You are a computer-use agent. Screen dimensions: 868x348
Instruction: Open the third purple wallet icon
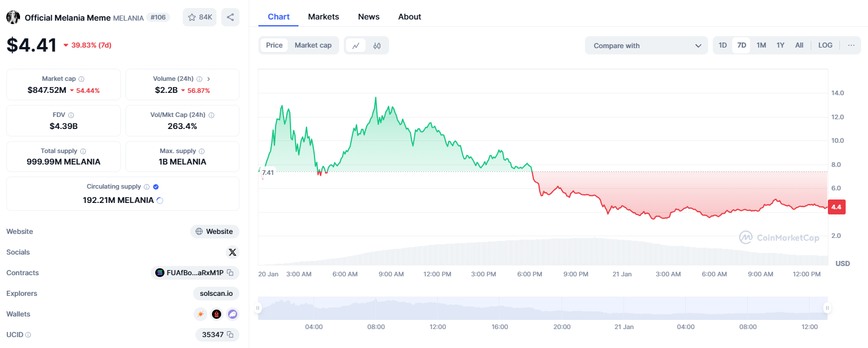[232, 314]
